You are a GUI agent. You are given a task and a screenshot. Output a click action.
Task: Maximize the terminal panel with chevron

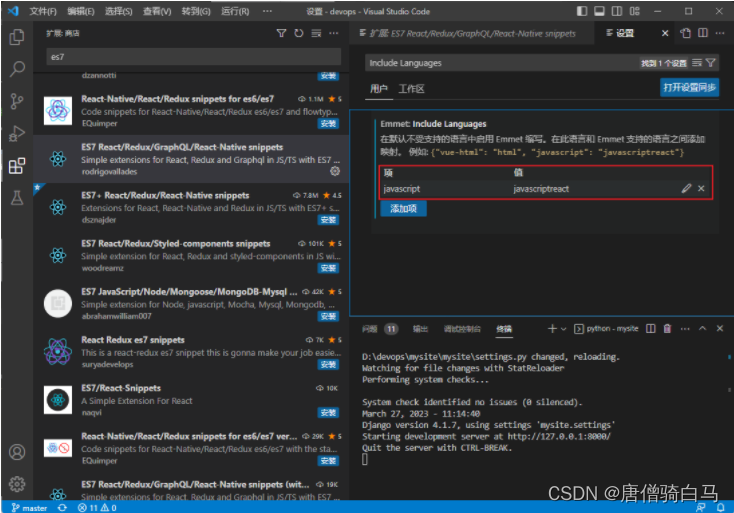(x=703, y=329)
